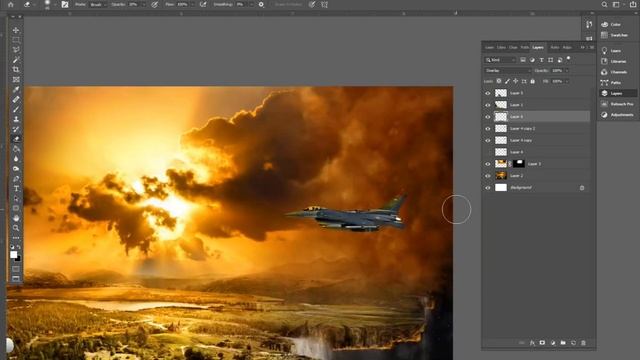
Task: Select the Frame tool
Action: (16, 80)
